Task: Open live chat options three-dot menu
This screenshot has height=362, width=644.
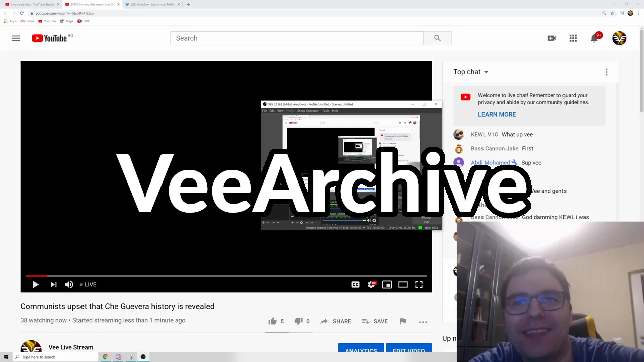Action: [607, 72]
